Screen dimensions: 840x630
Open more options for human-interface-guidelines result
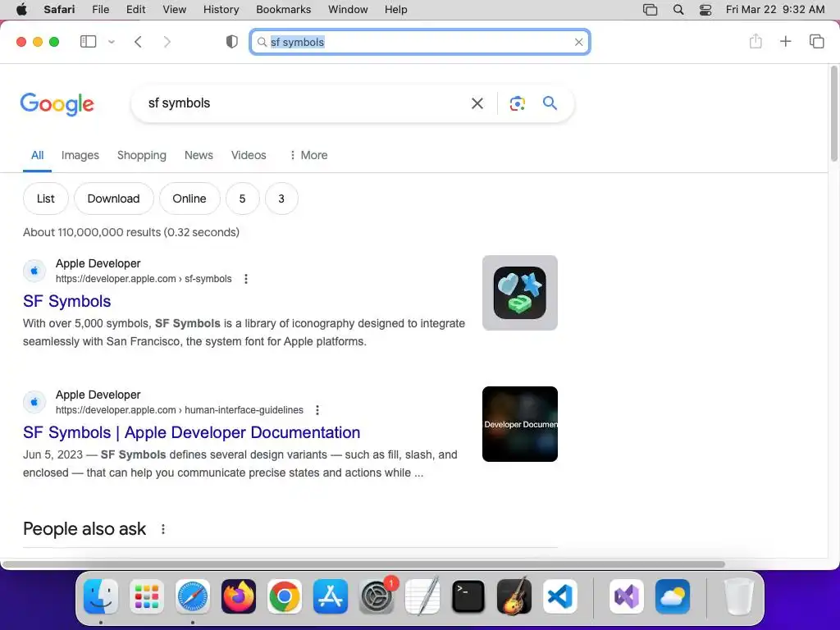point(317,410)
